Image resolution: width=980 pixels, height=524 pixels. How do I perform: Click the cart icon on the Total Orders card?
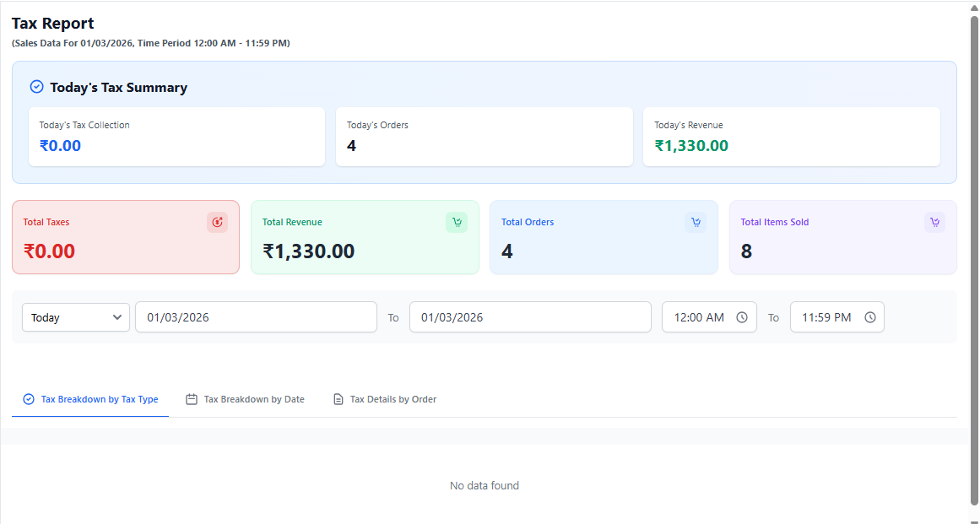pyautogui.click(x=696, y=222)
